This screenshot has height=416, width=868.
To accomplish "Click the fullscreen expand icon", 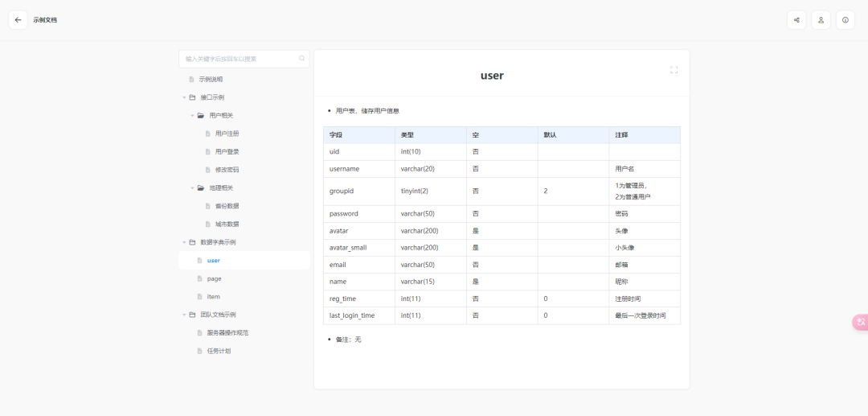I will [x=674, y=70].
